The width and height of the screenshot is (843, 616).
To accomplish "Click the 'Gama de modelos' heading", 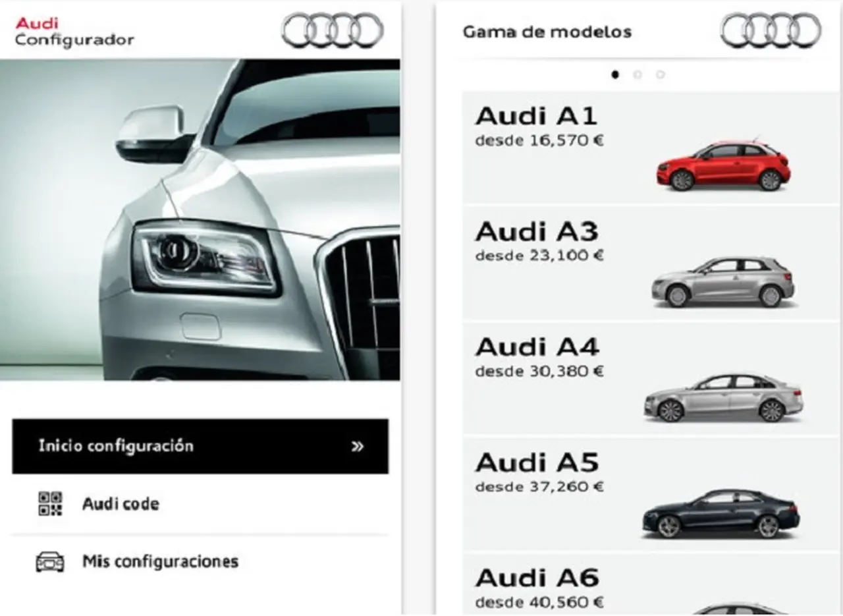I will click(x=547, y=32).
